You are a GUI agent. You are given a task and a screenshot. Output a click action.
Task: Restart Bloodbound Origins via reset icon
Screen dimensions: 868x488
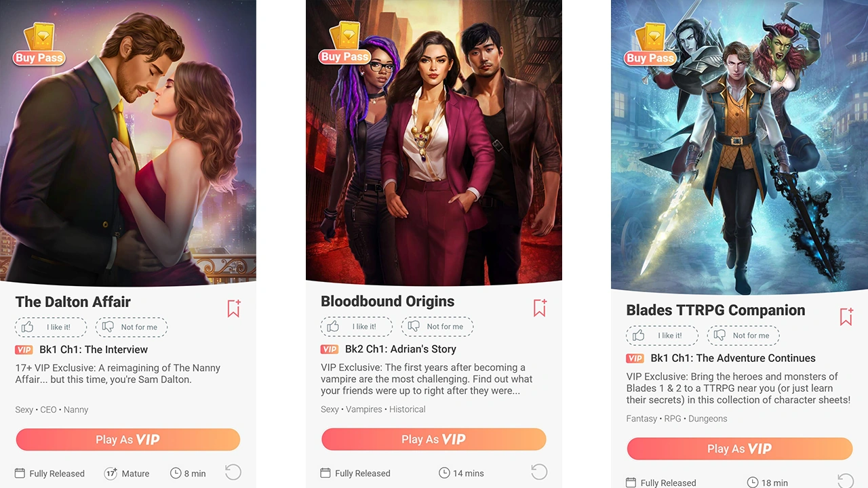(539, 472)
